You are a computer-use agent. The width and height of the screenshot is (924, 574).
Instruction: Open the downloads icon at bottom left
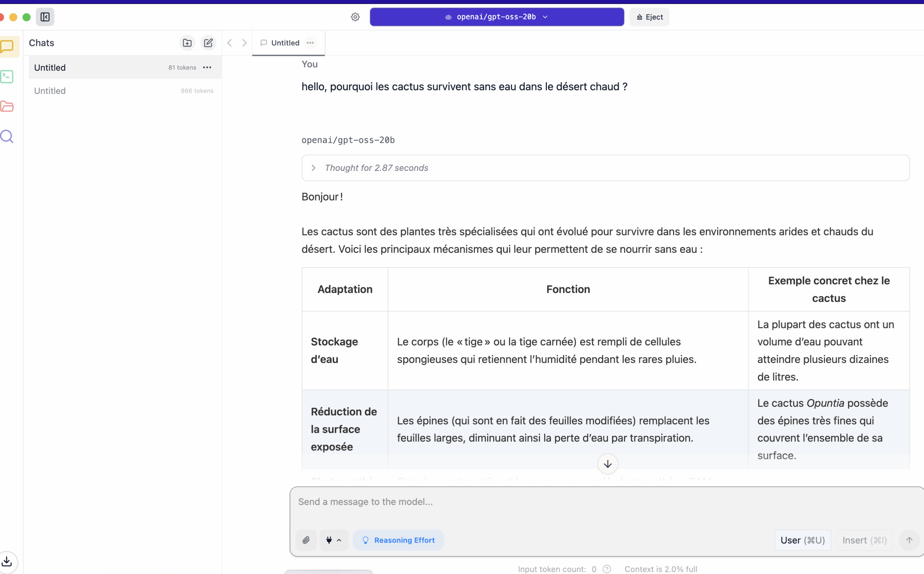(x=7, y=561)
